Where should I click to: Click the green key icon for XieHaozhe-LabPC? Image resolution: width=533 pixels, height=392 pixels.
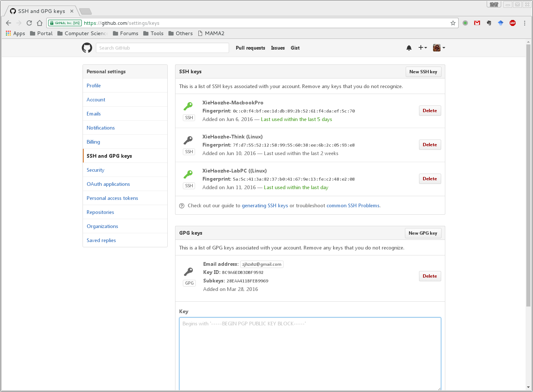tap(188, 174)
